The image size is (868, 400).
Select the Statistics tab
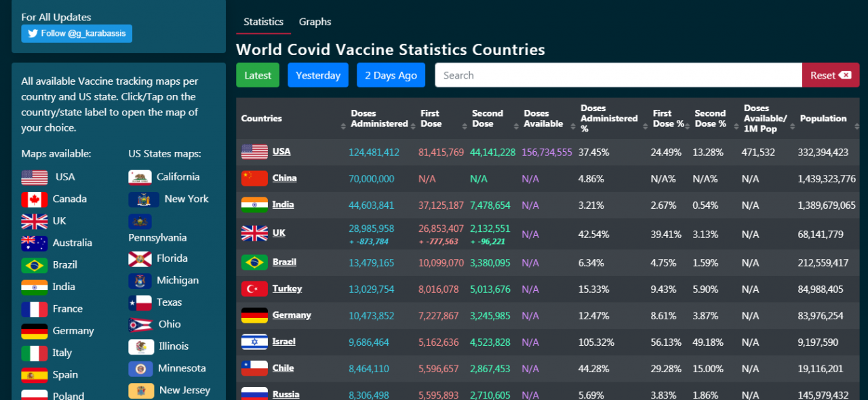pyautogui.click(x=263, y=22)
